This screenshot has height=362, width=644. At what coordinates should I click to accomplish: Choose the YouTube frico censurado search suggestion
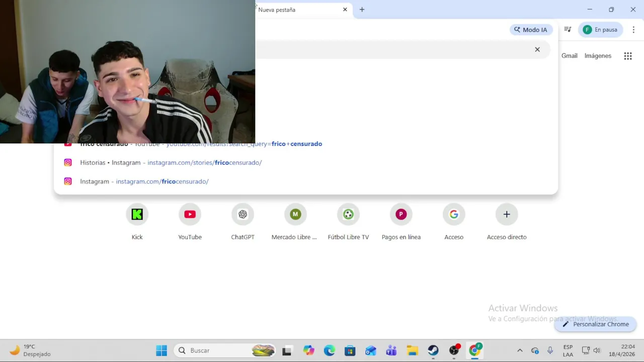click(x=306, y=145)
